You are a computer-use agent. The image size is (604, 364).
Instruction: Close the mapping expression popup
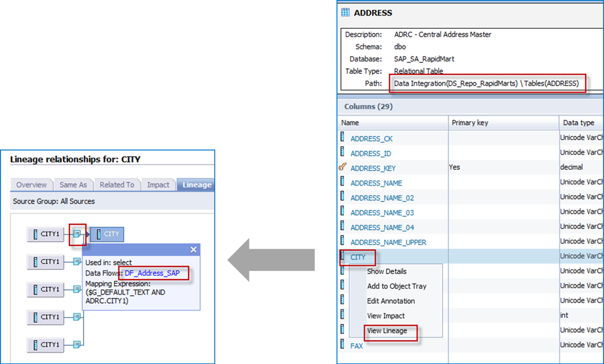(x=193, y=250)
